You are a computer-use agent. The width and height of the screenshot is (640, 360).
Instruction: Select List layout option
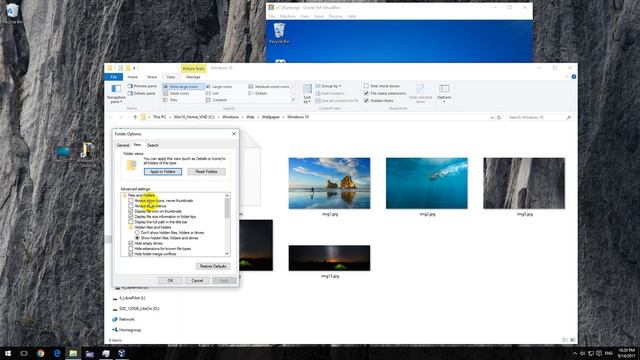pos(212,93)
